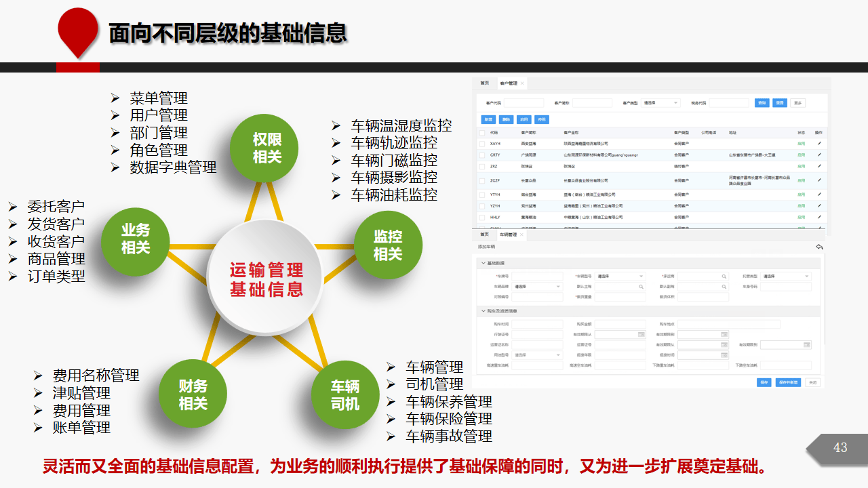Image resolution: width=868 pixels, height=488 pixels.
Task: Click the 购车地点 input field
Action: (729, 325)
